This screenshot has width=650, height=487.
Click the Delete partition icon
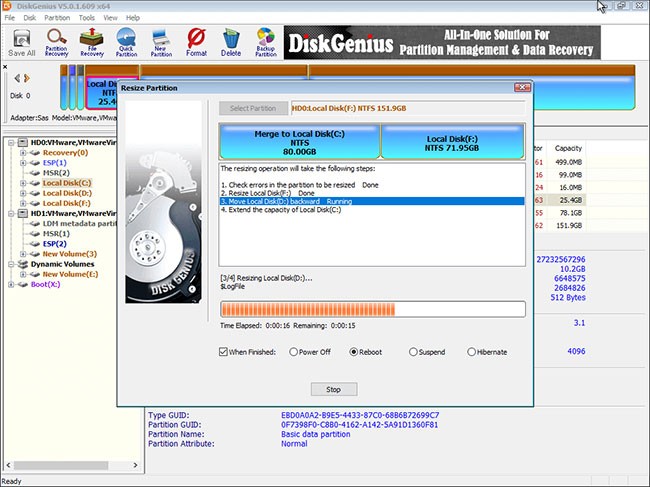pyautogui.click(x=231, y=42)
